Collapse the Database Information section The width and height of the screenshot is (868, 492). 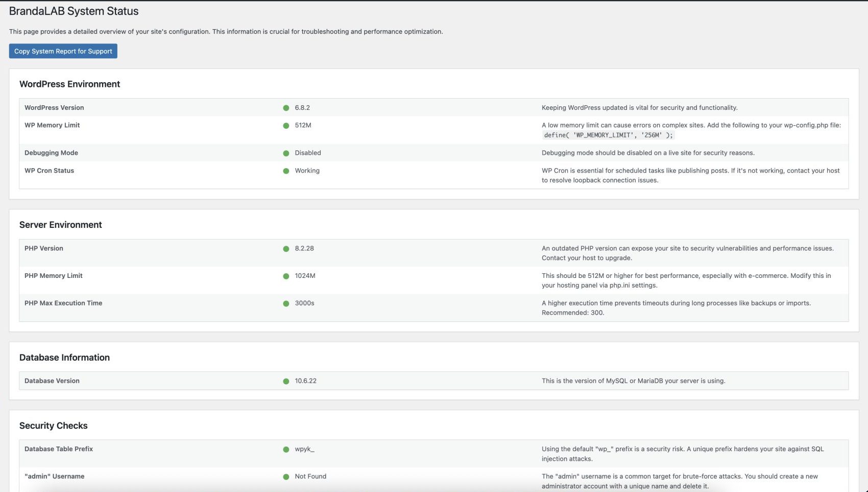click(x=64, y=358)
